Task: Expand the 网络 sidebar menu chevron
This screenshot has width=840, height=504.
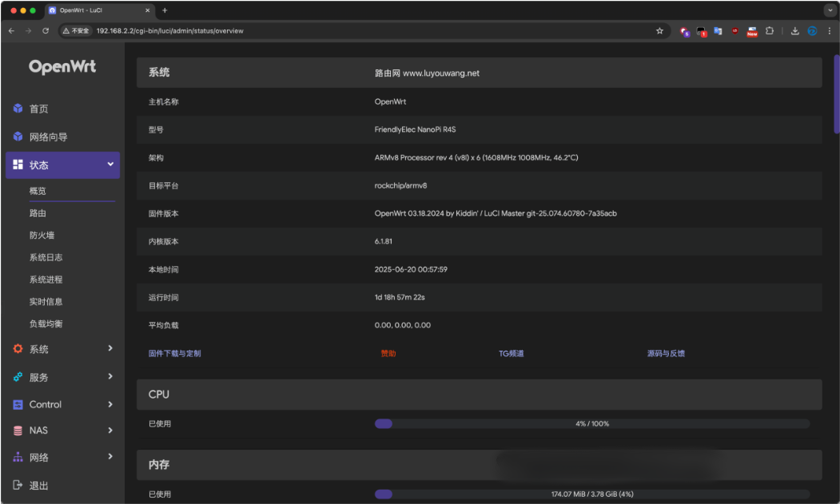Action: (110, 456)
